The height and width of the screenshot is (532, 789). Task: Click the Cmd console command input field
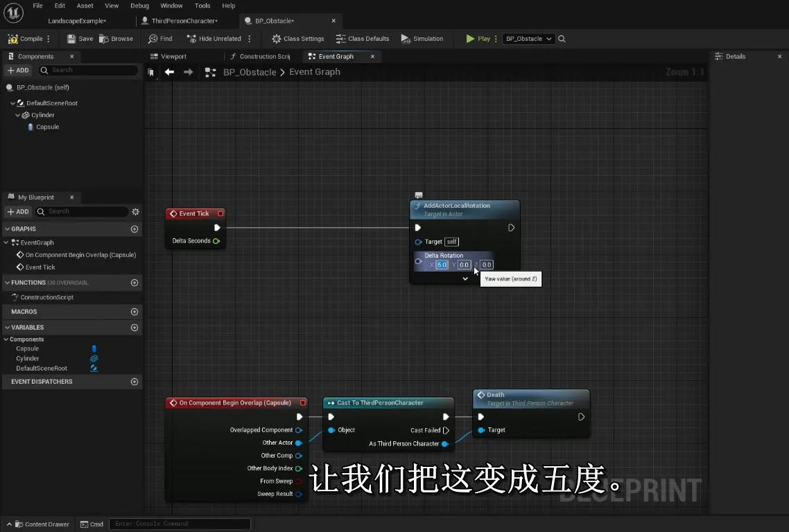(x=180, y=524)
